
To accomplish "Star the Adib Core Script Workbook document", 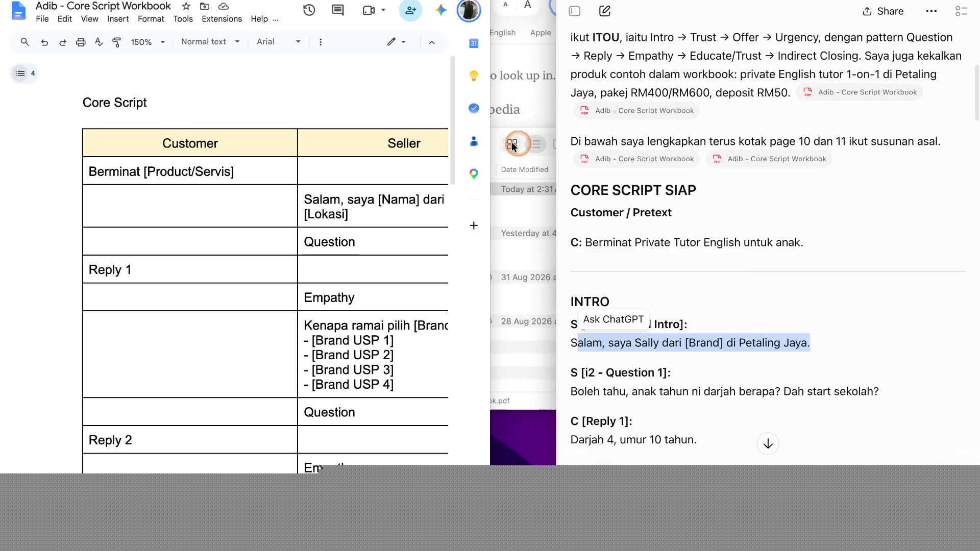I will point(186,6).
